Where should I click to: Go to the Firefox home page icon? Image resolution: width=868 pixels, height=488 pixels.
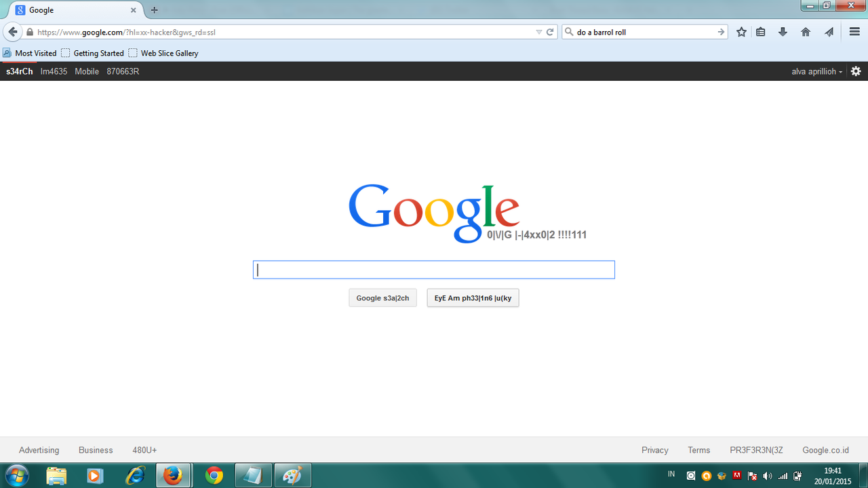[806, 32]
